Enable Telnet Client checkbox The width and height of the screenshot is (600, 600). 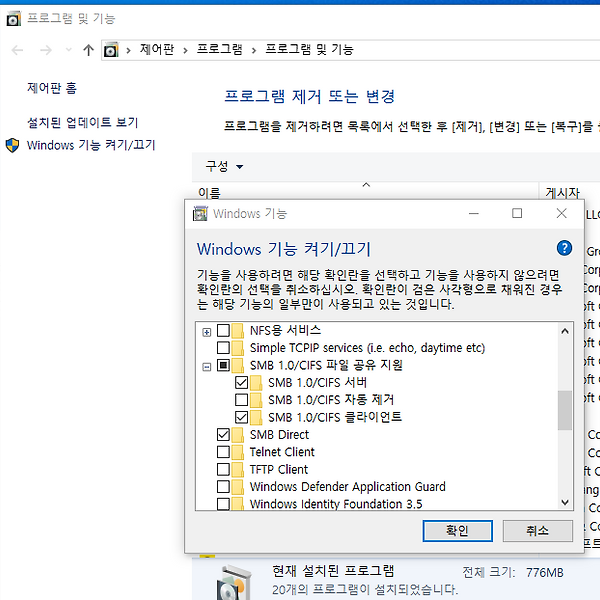tap(223, 452)
